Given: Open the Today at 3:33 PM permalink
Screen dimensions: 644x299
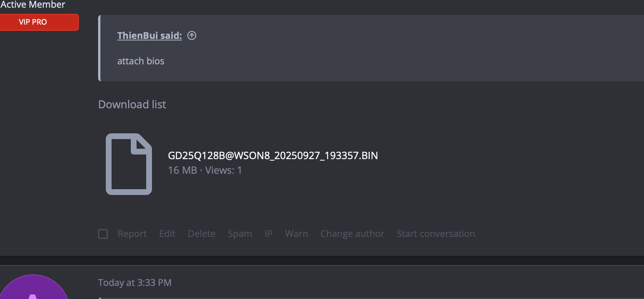Looking at the screenshot, I should pos(135,283).
